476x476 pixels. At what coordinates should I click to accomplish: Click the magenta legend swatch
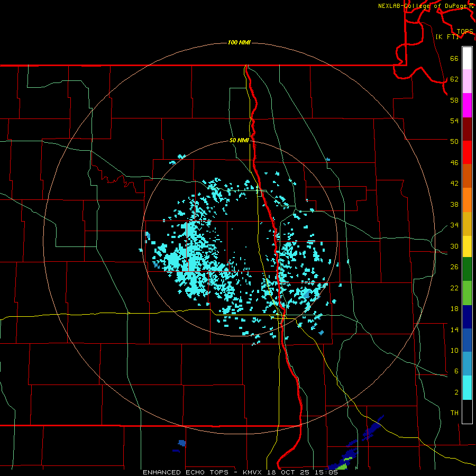point(467,105)
